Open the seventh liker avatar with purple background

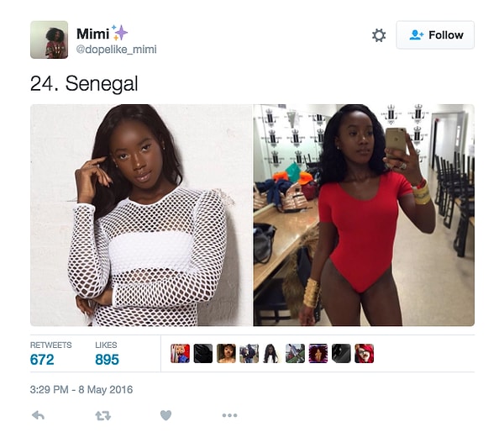(318, 354)
